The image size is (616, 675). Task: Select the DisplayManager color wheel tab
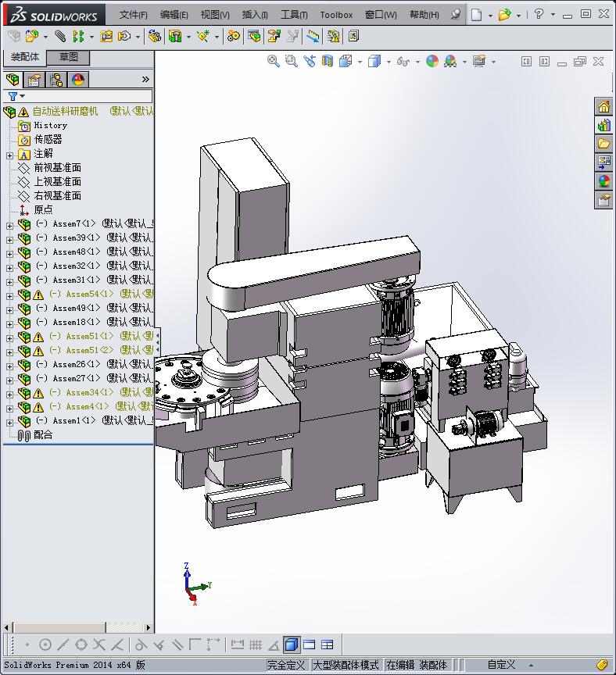pyautogui.click(x=78, y=80)
